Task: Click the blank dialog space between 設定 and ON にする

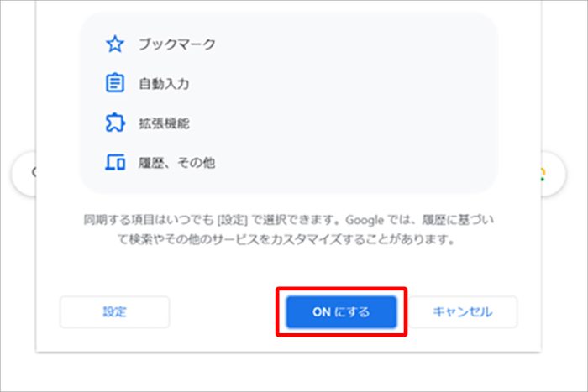Action: point(223,311)
